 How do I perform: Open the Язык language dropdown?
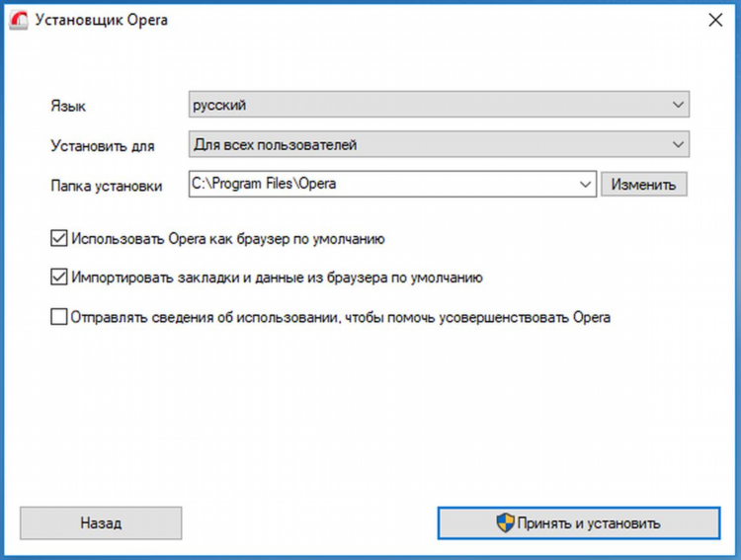click(439, 105)
